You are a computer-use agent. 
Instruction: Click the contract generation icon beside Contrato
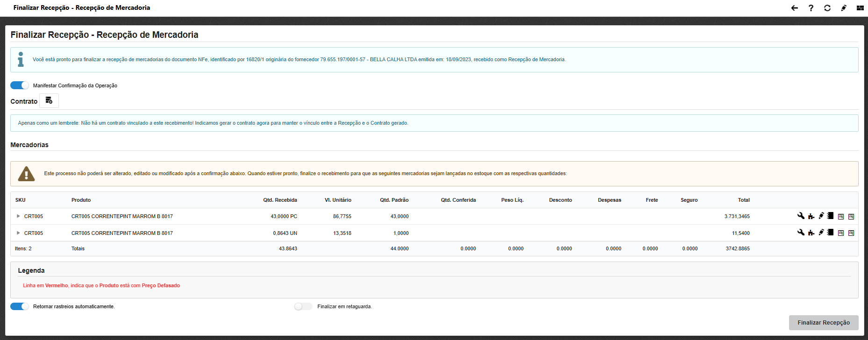[x=49, y=101]
